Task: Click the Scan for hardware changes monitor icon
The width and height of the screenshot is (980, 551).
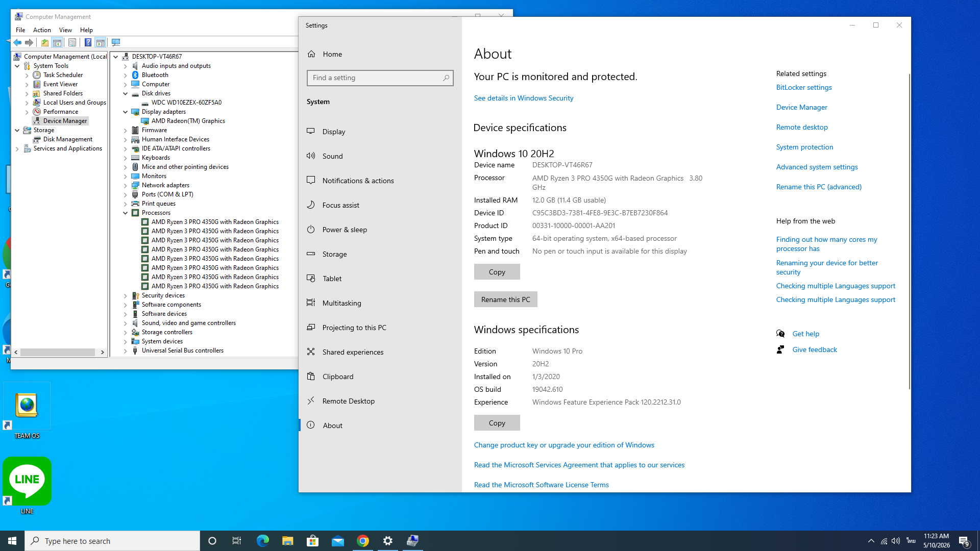Action: (x=116, y=42)
